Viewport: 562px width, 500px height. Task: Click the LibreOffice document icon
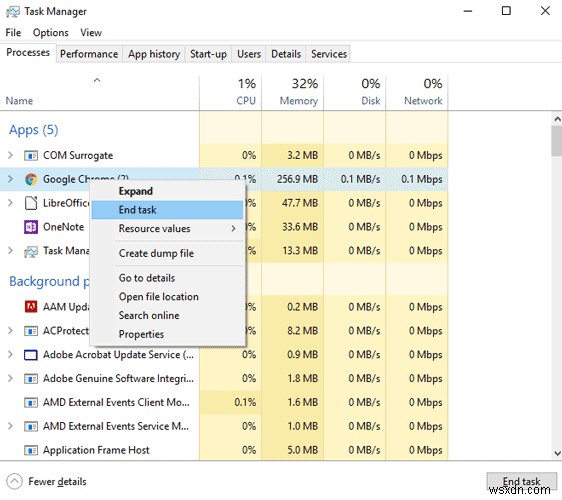[x=31, y=203]
